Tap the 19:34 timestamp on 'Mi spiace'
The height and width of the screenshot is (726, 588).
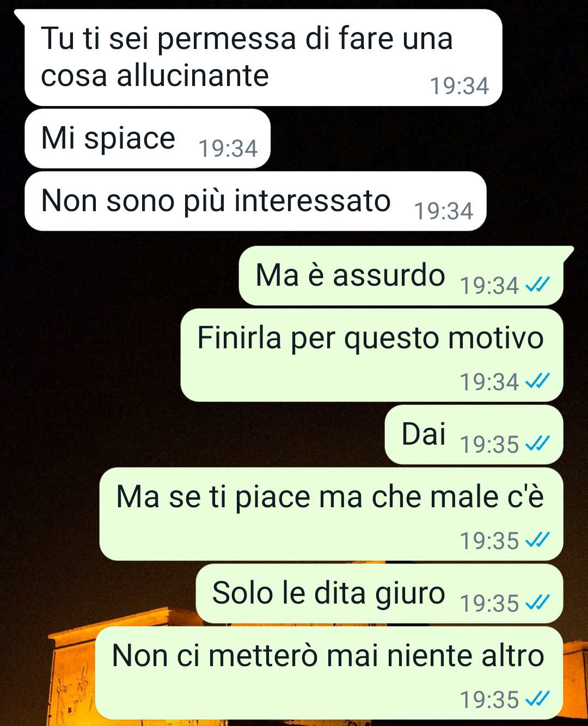click(228, 148)
